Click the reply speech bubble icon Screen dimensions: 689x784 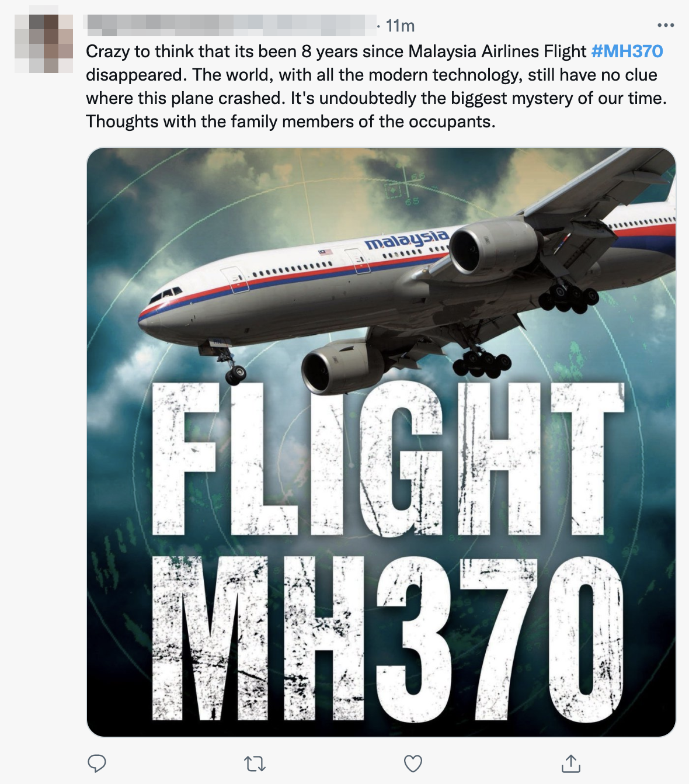pos(96,764)
